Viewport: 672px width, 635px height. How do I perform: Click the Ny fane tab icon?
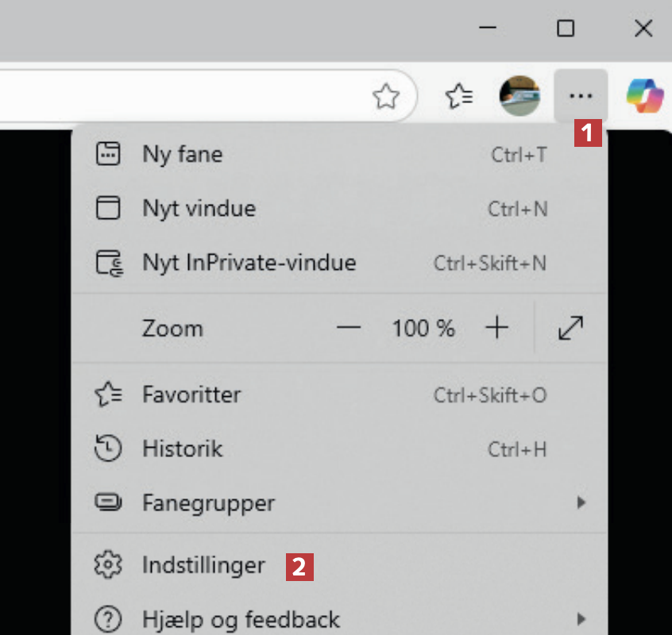(108, 154)
